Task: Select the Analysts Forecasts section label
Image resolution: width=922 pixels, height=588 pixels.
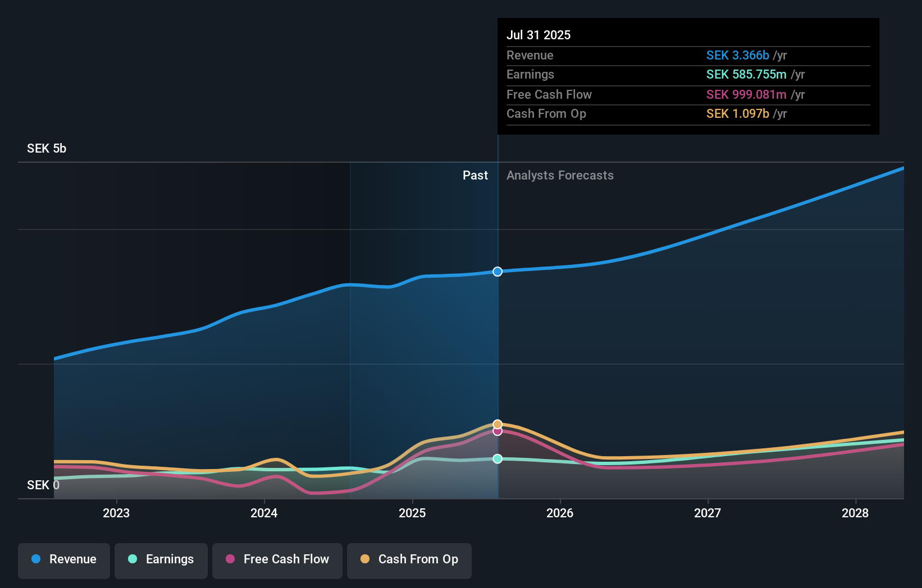Action: coord(560,175)
